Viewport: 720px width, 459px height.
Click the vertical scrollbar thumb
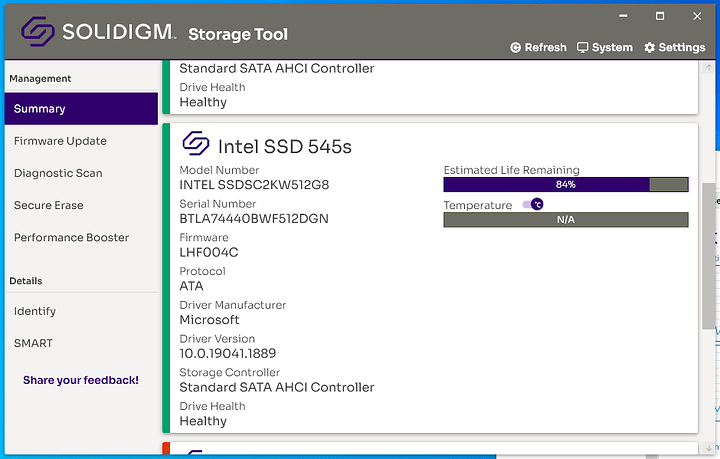[709, 256]
